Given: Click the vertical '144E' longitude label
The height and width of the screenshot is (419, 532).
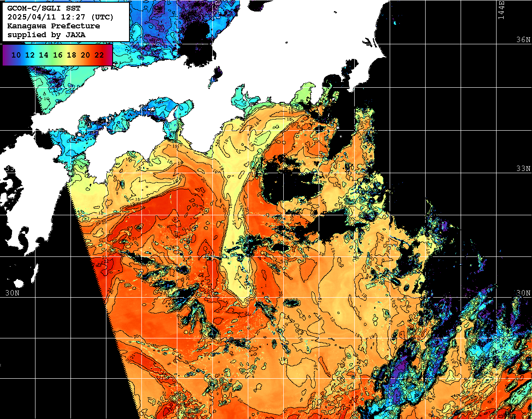Looking at the screenshot, I should pos(501,10).
